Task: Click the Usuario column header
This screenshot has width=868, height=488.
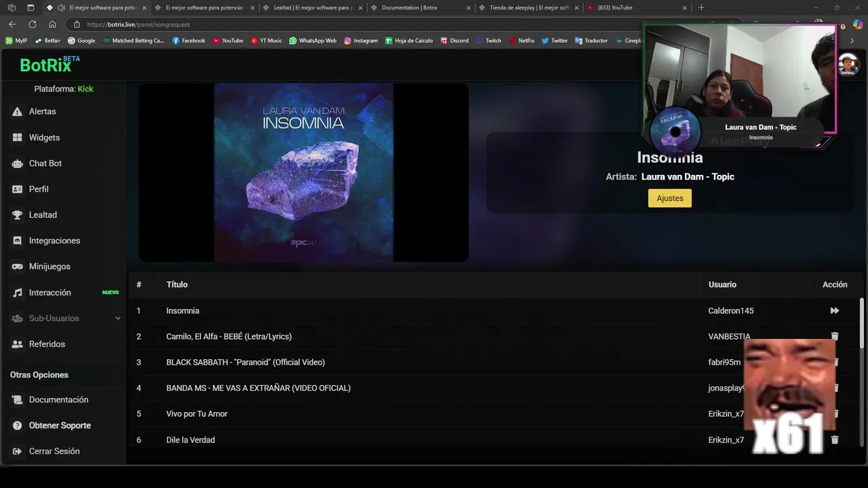Action: point(722,285)
